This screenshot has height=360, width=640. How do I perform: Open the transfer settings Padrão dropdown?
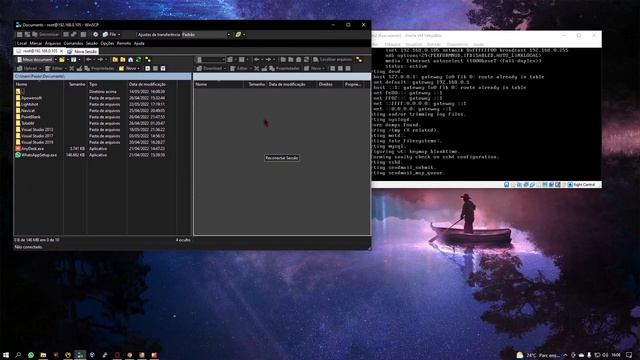(206, 35)
